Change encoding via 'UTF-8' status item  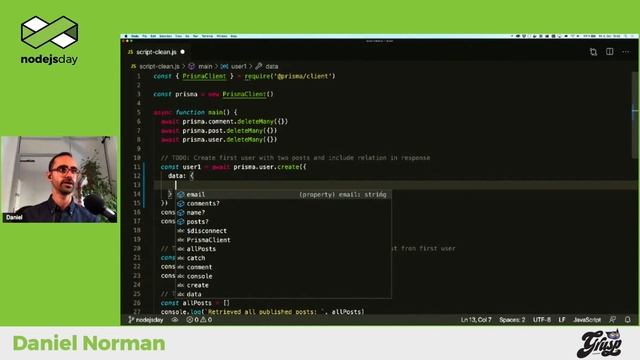(x=542, y=320)
